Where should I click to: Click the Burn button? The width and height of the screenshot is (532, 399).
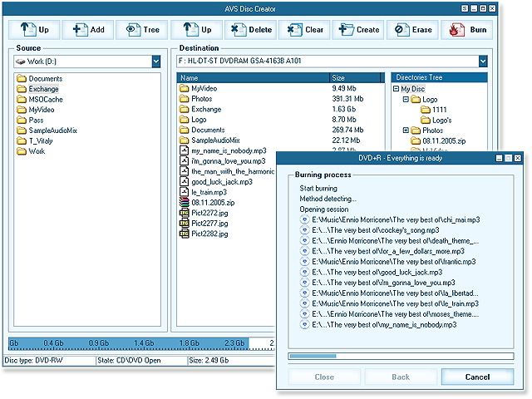(467, 30)
